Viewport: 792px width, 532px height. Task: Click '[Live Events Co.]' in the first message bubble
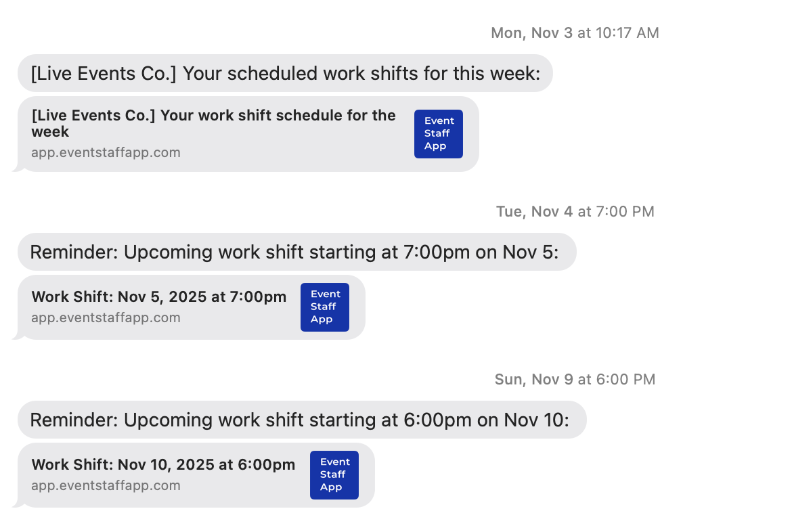103,73
